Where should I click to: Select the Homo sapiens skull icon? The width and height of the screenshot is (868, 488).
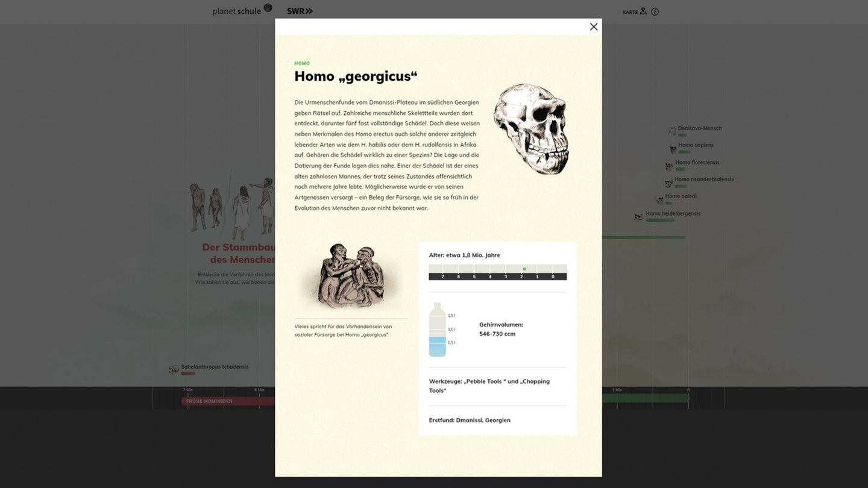tap(673, 148)
